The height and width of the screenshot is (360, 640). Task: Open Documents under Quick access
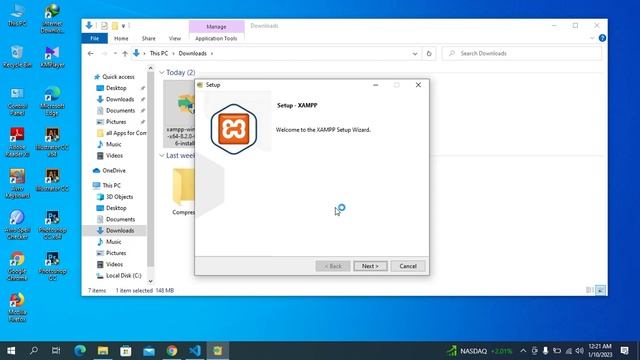pyautogui.click(x=120, y=111)
